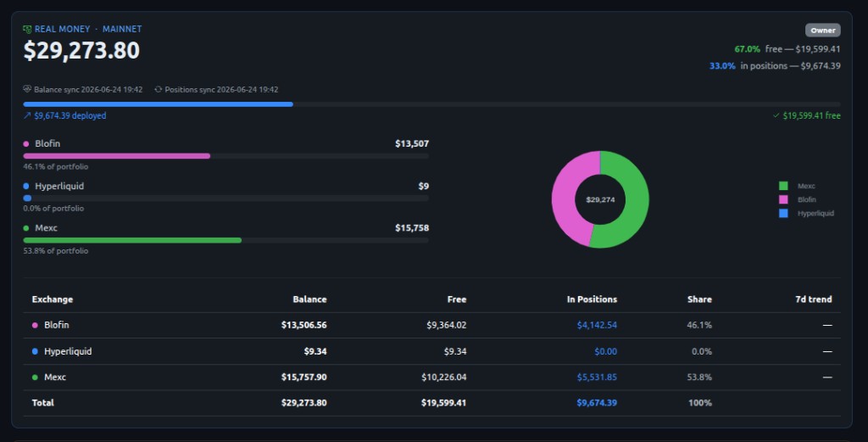
Task: Click Hyperliquid balance $9.34
Action: tap(315, 351)
